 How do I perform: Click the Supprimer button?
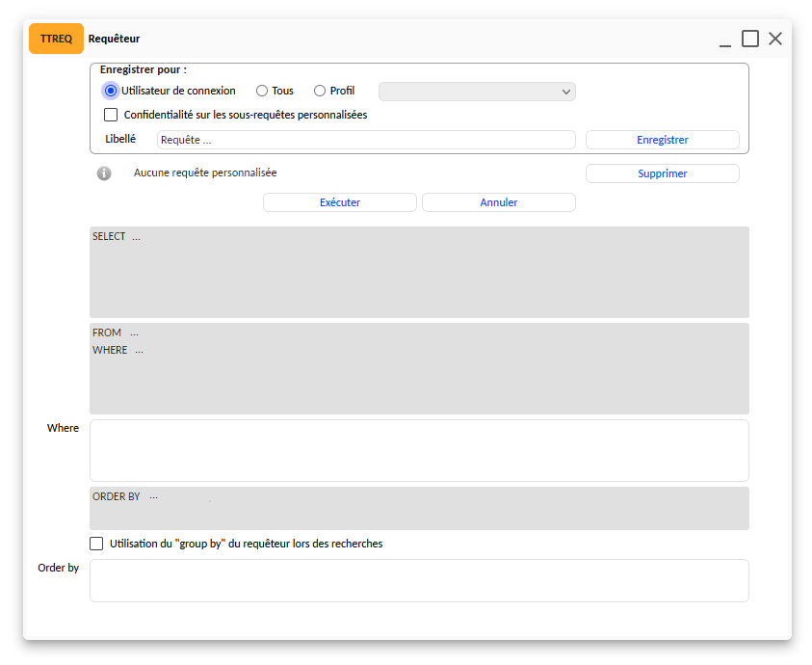tap(662, 173)
